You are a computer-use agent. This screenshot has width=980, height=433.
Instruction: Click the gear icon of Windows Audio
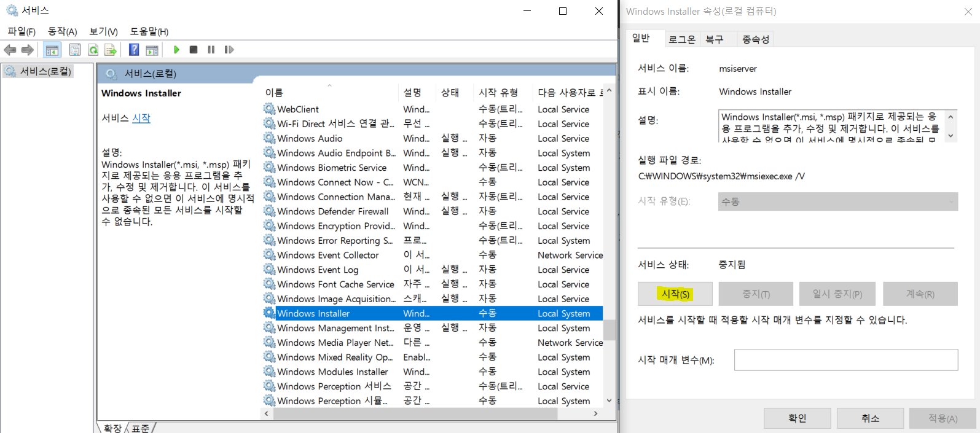point(269,138)
